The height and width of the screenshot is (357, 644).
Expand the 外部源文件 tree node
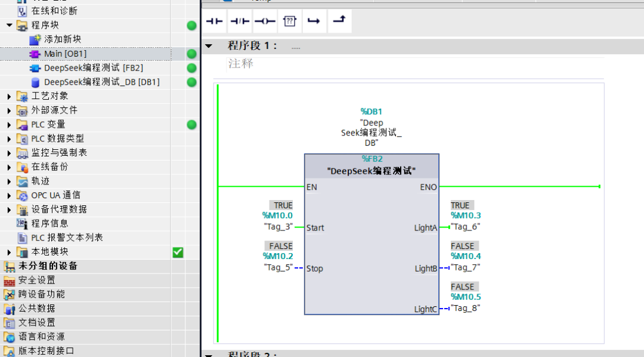(x=9, y=110)
